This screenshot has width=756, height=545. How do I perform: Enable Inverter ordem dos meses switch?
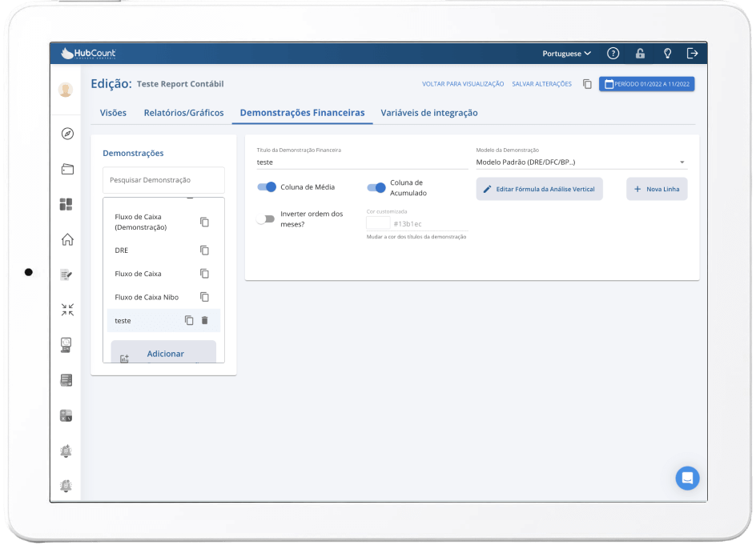pyautogui.click(x=266, y=219)
